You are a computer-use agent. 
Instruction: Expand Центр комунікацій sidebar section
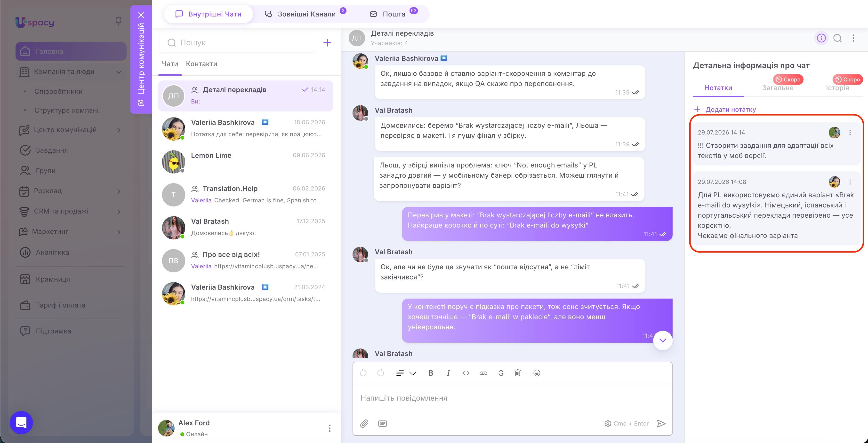tap(119, 130)
